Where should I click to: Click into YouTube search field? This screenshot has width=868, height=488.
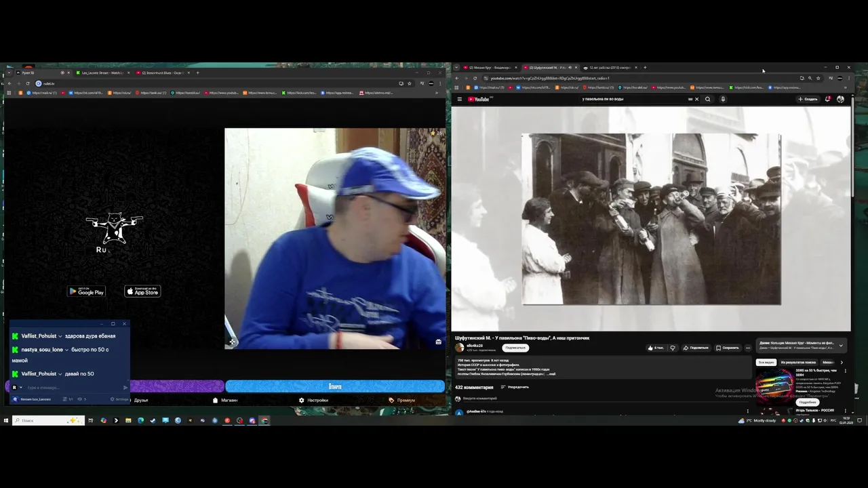pyautogui.click(x=634, y=99)
